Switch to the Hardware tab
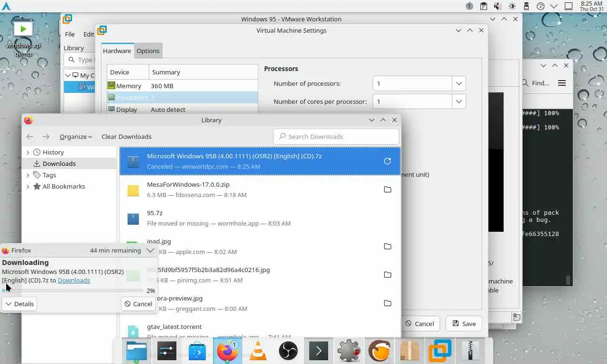Image resolution: width=607 pixels, height=364 pixels. coord(117,51)
